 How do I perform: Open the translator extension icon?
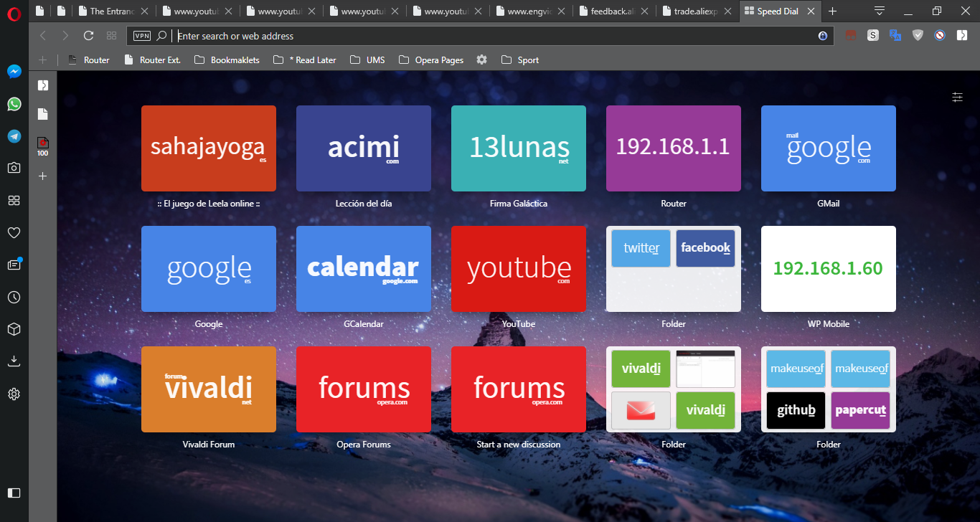tap(895, 35)
